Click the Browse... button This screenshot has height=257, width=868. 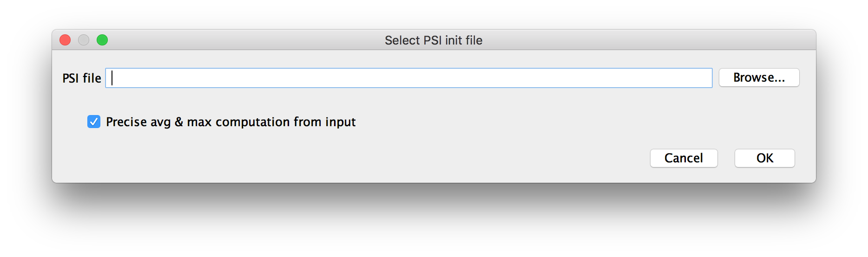pos(759,77)
